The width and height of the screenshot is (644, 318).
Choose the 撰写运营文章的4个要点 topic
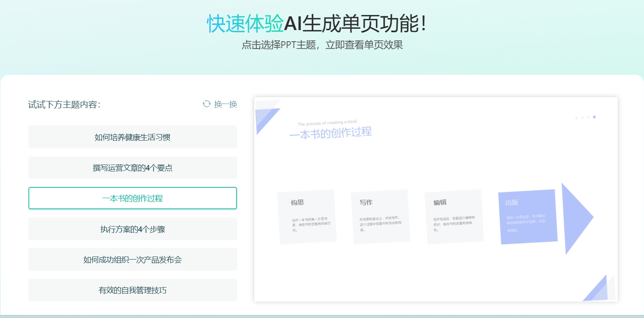[132, 168]
